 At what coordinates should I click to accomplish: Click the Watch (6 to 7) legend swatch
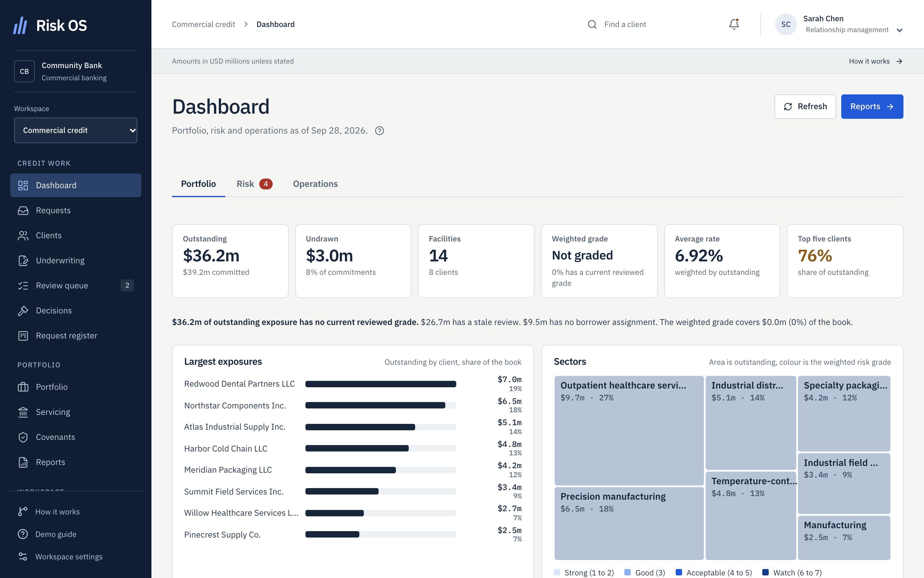tap(765, 572)
